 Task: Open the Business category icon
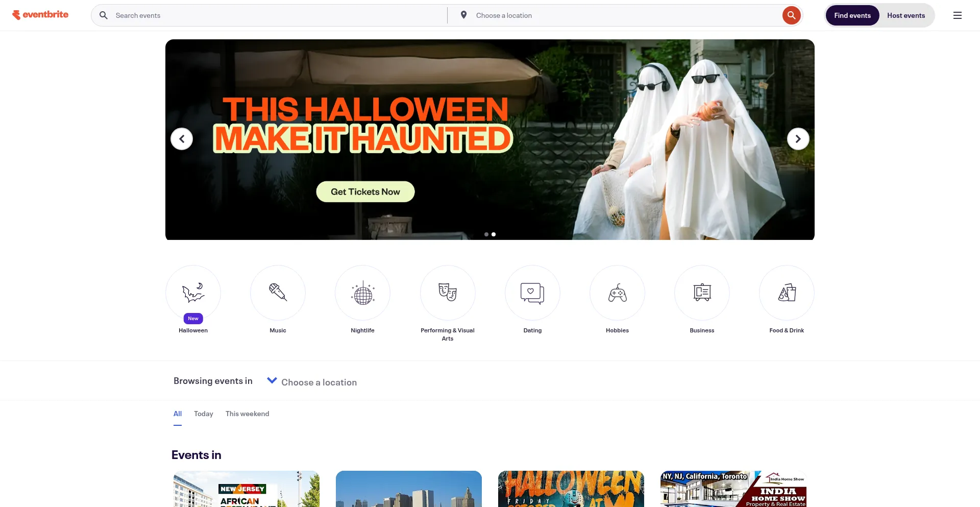click(x=702, y=293)
